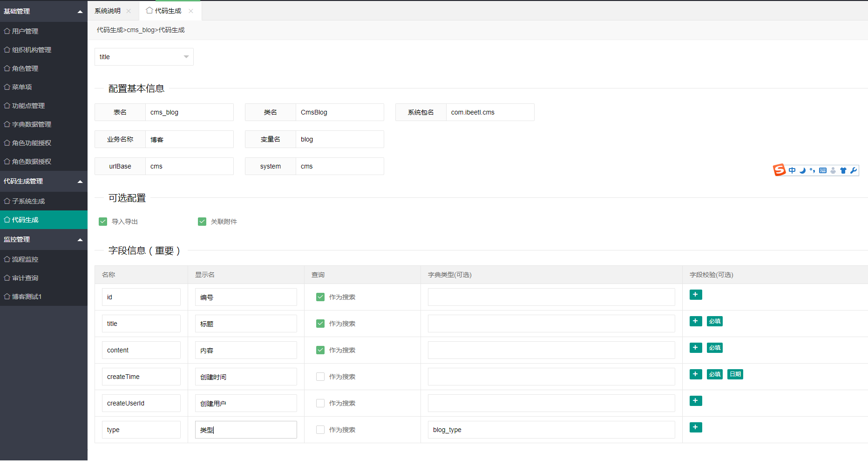This screenshot has width=868, height=466.
Task: Collapse the 基础管理 sidebar section
Action: tap(80, 11)
